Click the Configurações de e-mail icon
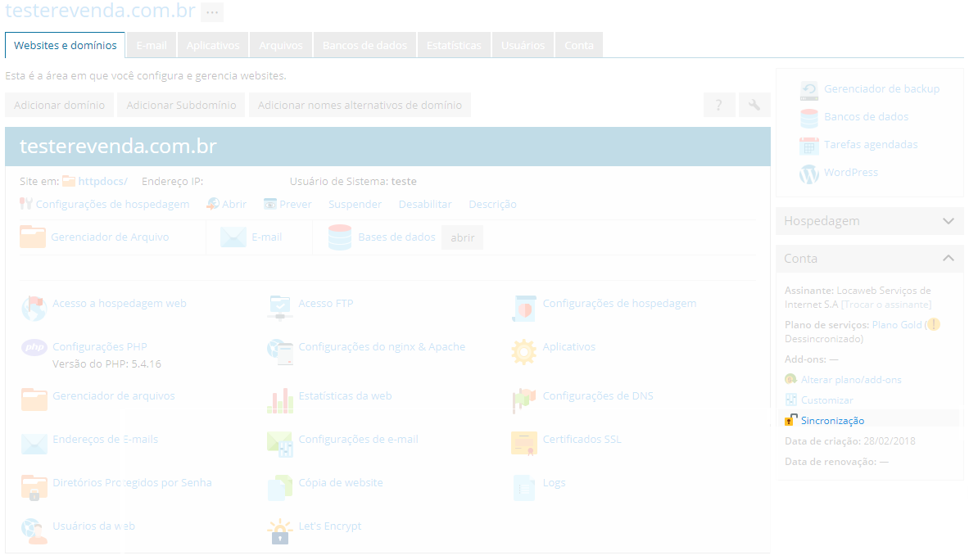969x560 pixels. point(280,444)
